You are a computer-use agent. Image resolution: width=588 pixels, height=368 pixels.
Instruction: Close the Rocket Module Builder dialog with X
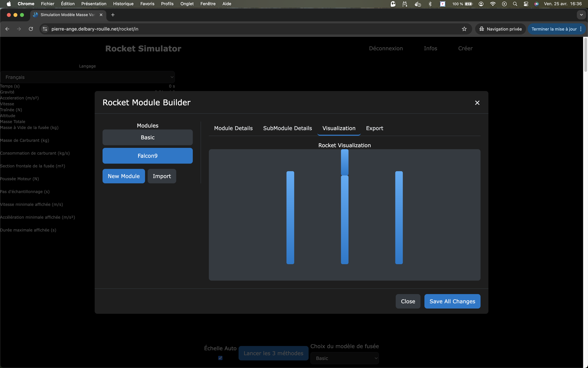[477, 103]
